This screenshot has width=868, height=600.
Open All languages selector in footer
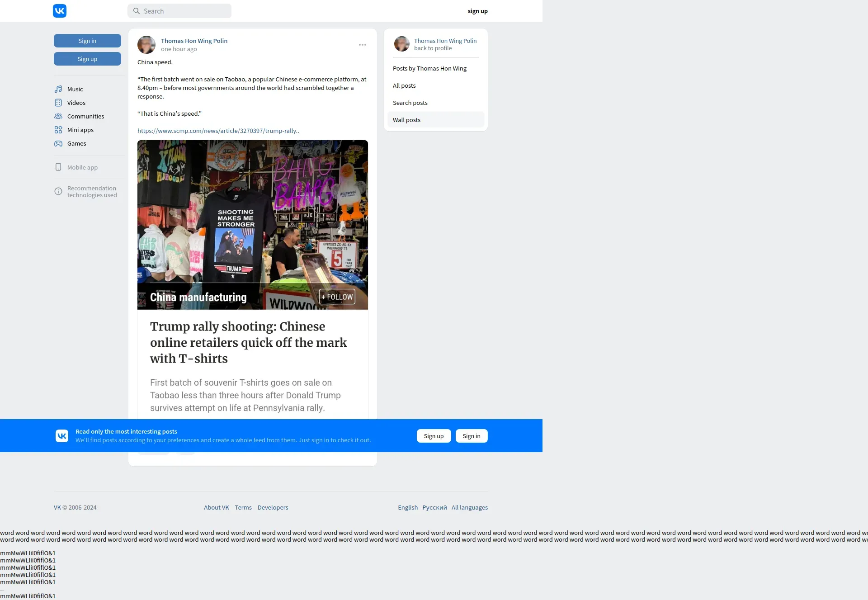click(469, 507)
